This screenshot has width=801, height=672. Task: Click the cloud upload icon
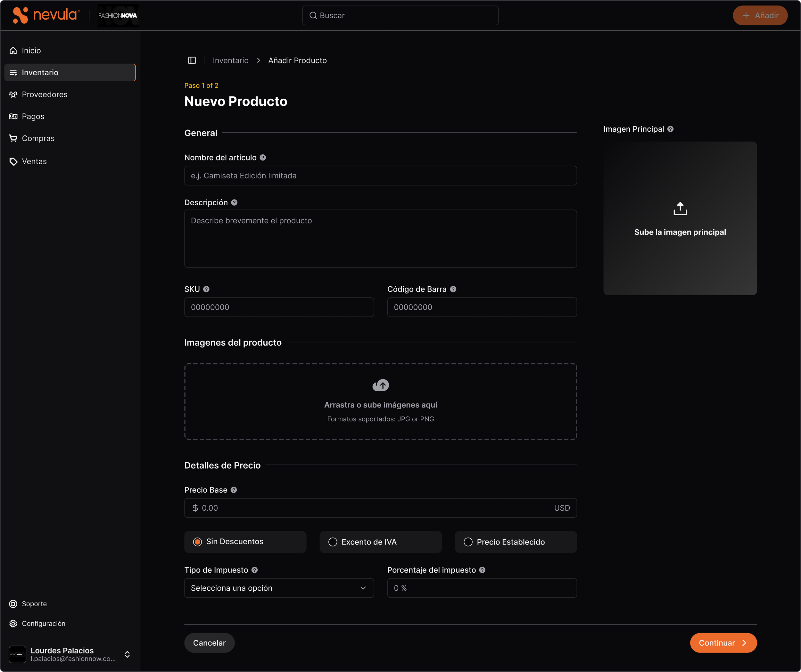pos(380,385)
